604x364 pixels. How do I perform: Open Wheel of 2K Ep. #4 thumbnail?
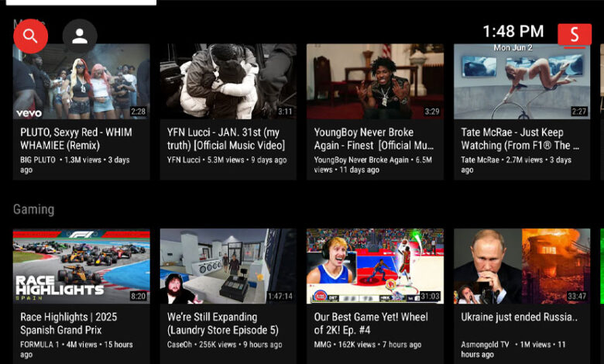375,266
